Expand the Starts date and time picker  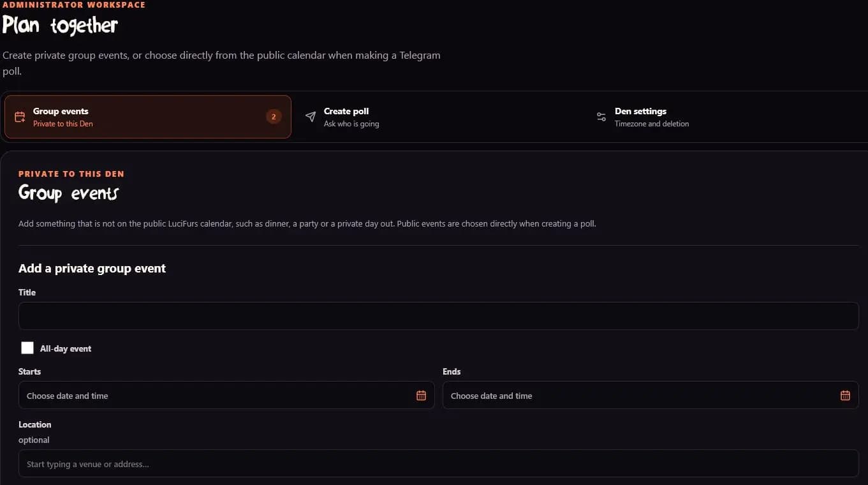point(226,395)
